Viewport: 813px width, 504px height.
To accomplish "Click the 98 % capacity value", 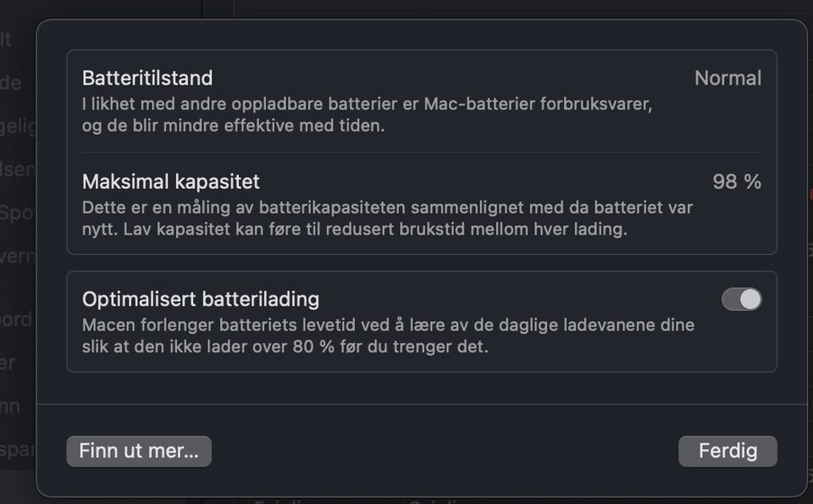I will 737,182.
